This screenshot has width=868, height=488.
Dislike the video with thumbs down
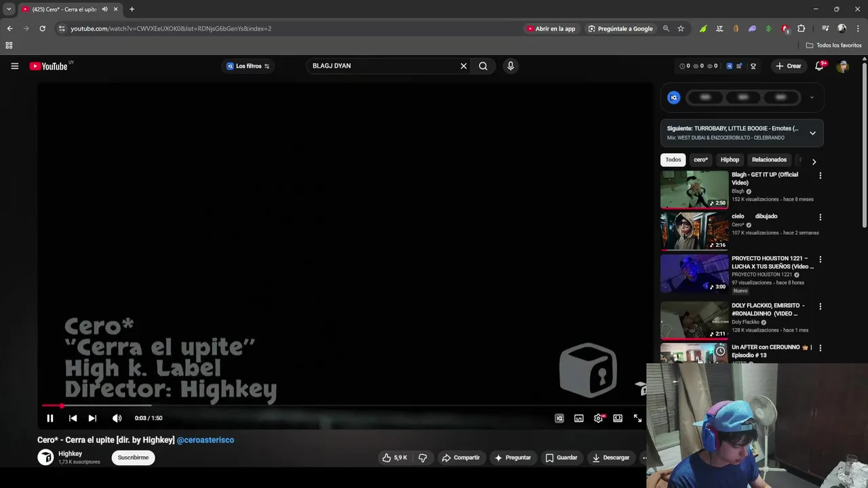tap(422, 457)
